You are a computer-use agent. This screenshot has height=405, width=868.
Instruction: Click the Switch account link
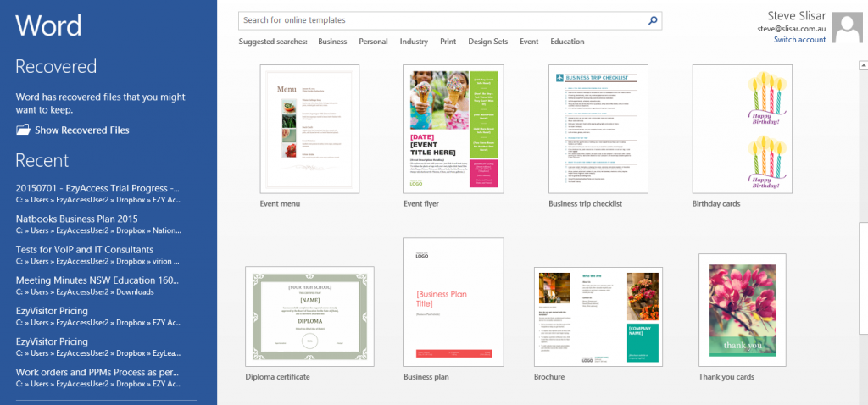pos(799,39)
